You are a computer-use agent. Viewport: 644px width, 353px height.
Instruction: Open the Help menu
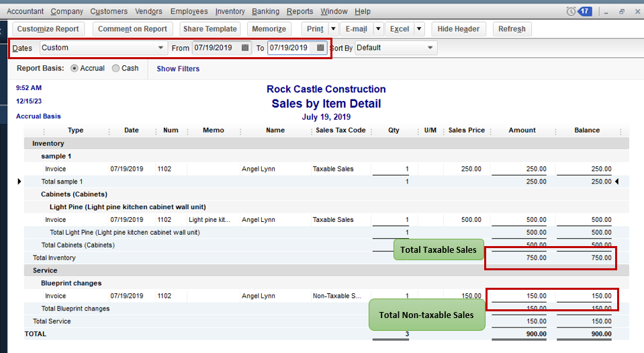click(363, 11)
